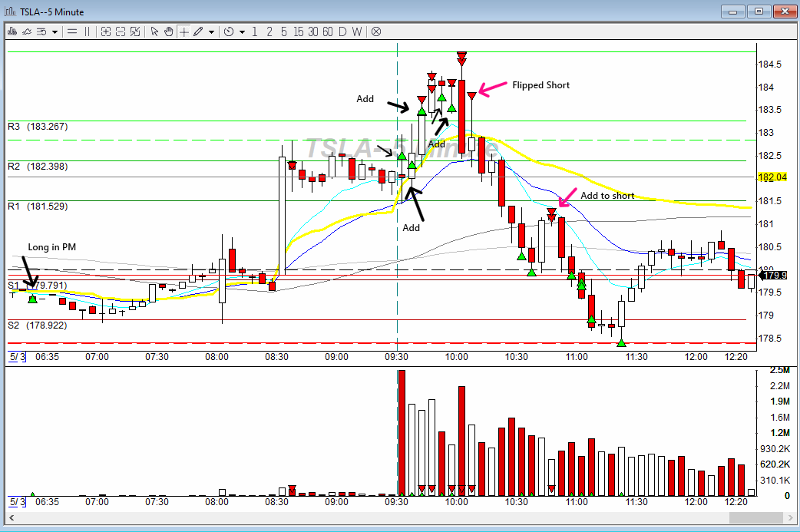
Task: Click the green buy marker under 'Long in PM'
Action: (33, 299)
